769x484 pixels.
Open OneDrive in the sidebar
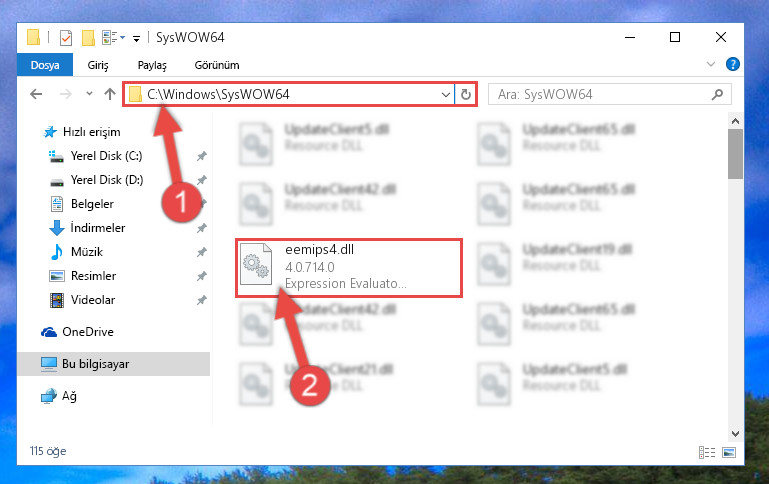point(88,332)
